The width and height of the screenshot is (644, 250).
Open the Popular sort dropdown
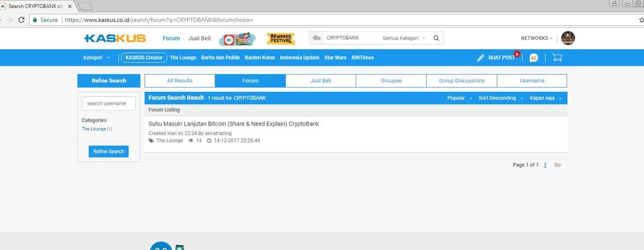(x=459, y=98)
